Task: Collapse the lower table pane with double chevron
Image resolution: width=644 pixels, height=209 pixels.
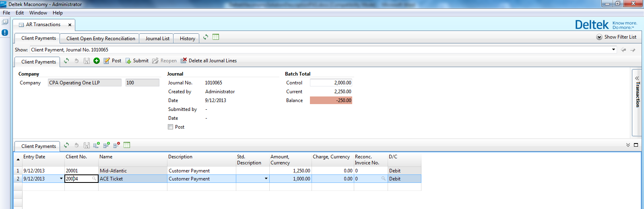Action: [628, 145]
